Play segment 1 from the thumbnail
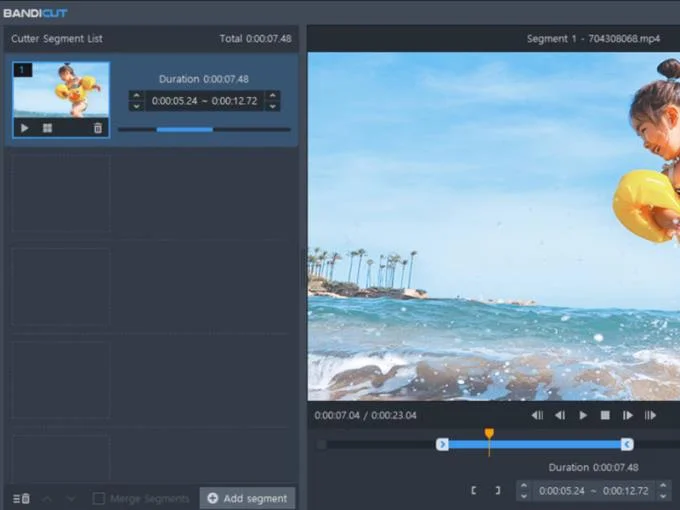 [25, 128]
